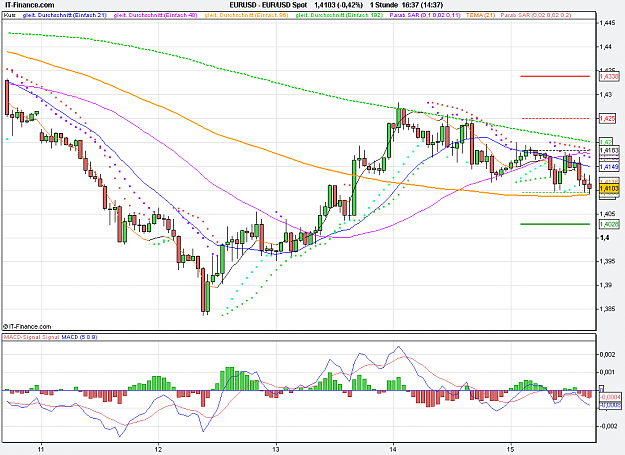Viewport: 625px width, 455px height.
Task: Click the 'Kurs' legend label
Action: [10, 15]
